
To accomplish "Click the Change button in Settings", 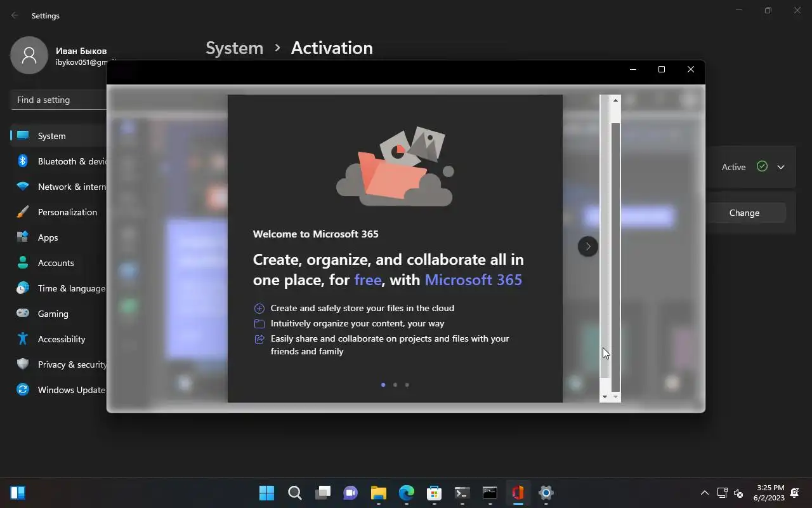I will [x=744, y=213].
